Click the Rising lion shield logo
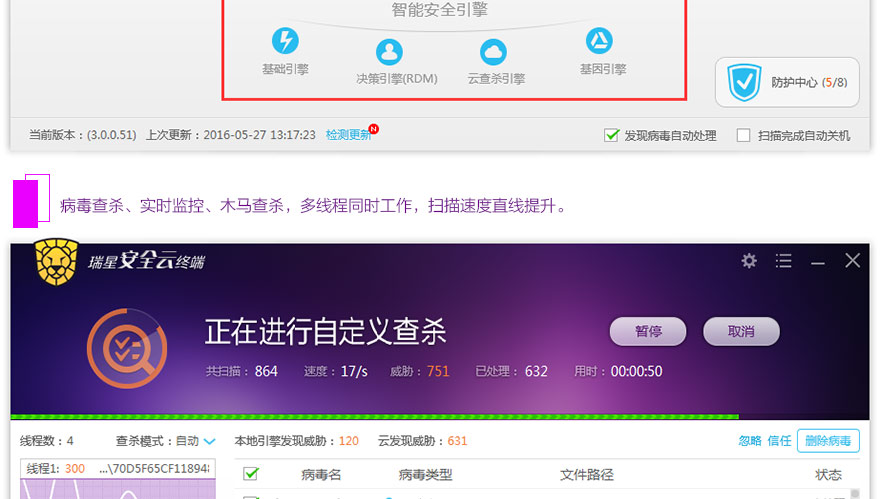The height and width of the screenshot is (499, 880). (x=56, y=262)
